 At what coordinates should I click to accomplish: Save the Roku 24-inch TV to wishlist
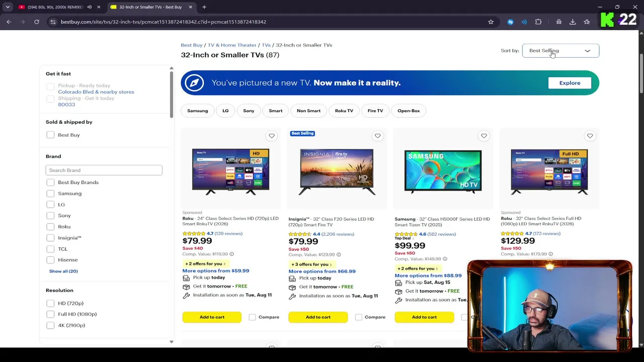(x=272, y=136)
